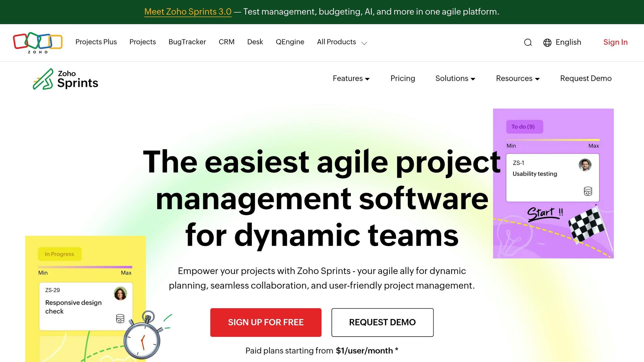
Task: Click the Zoho Sprints logo
Action: [x=65, y=79]
